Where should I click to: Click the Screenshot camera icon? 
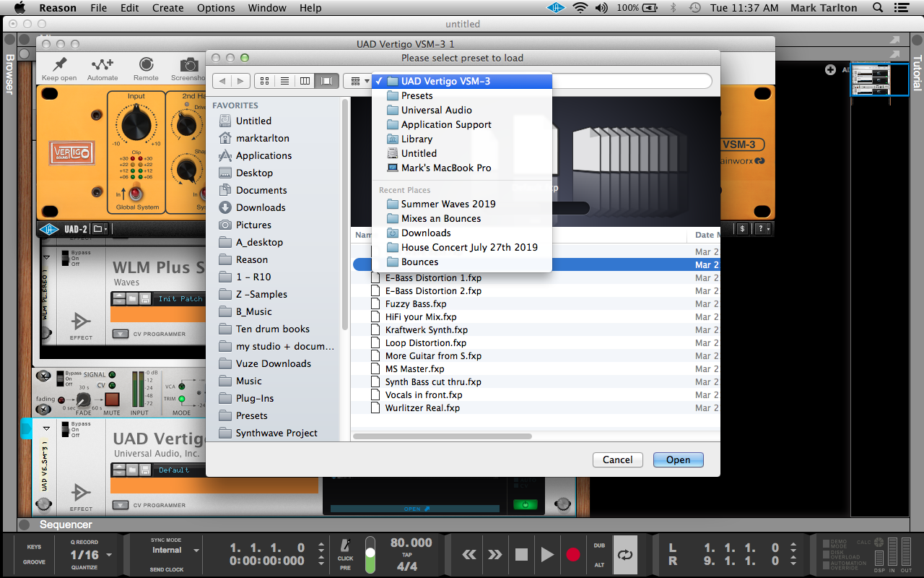tap(189, 65)
